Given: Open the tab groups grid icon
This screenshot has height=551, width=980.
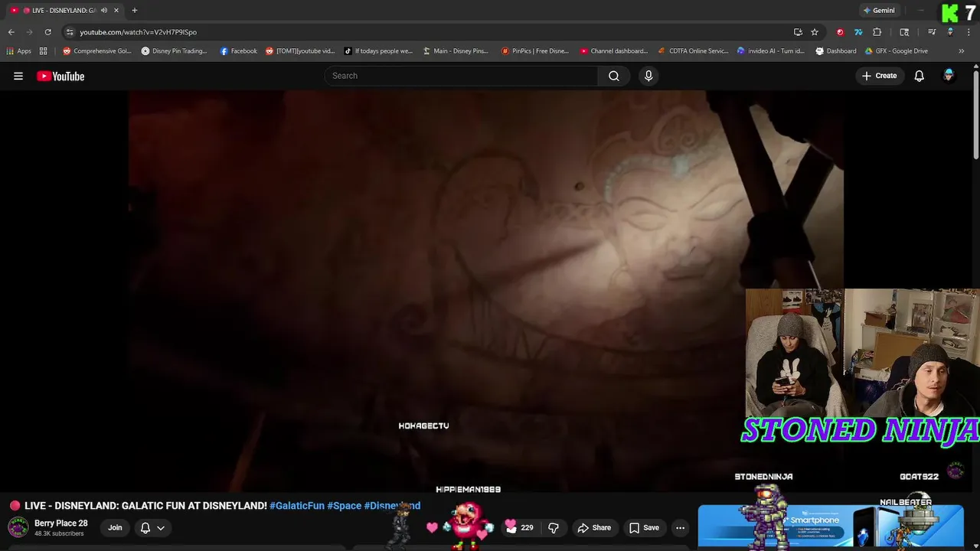Looking at the screenshot, I should click(x=44, y=51).
